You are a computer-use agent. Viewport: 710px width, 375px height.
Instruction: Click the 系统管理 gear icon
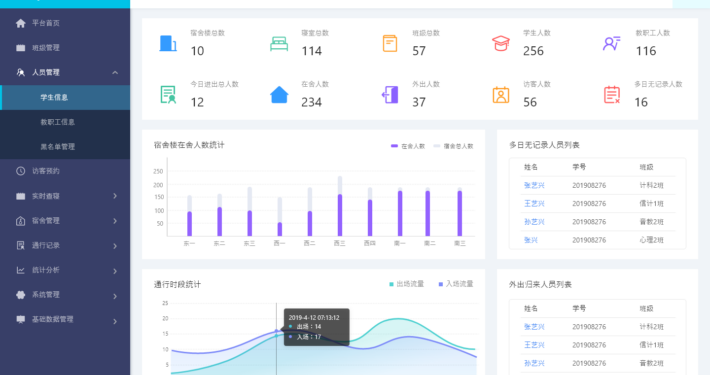point(20,295)
